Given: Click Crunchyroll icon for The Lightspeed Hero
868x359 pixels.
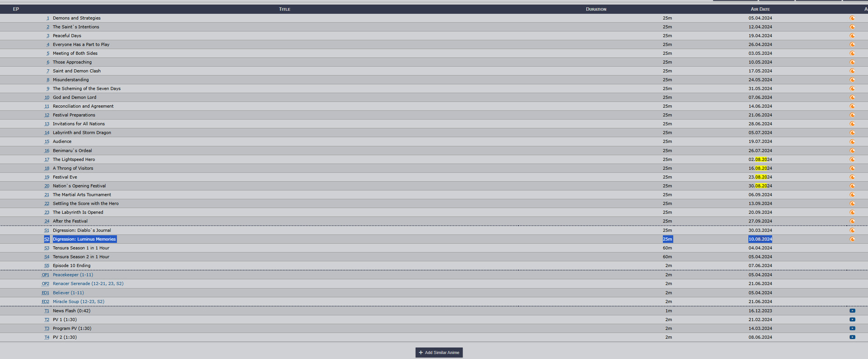Looking at the screenshot, I should point(852,159).
